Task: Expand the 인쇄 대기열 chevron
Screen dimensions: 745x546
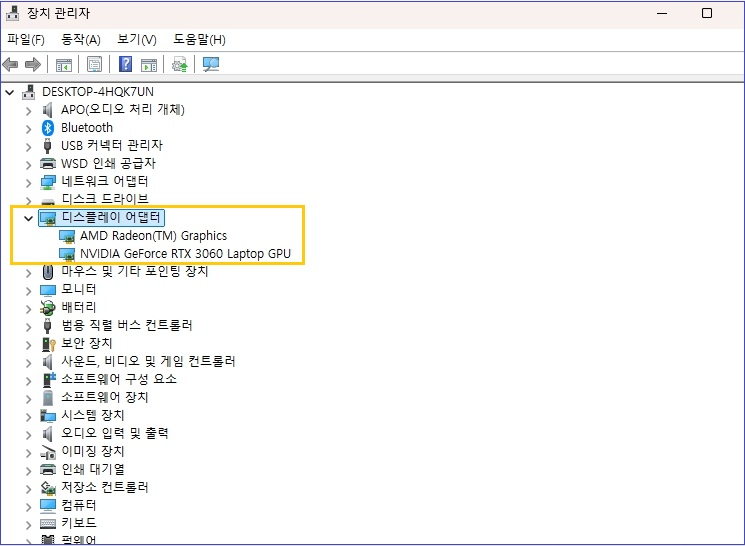Action: pos(29,471)
